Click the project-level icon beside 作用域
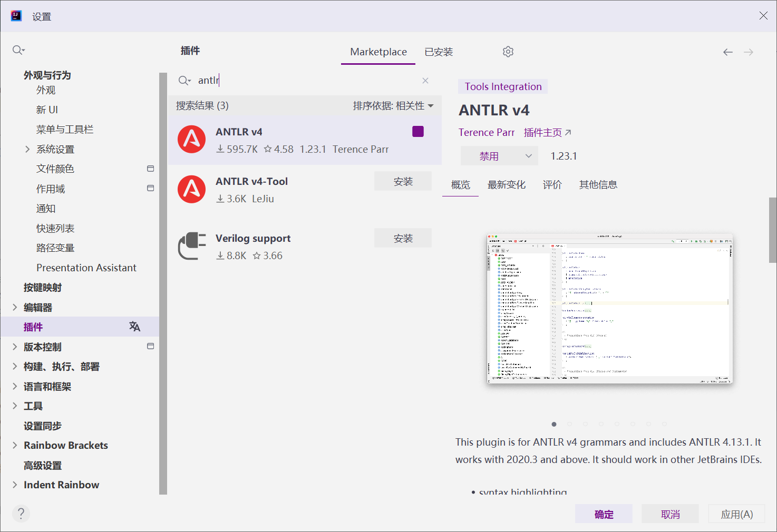The image size is (777, 532). [151, 188]
